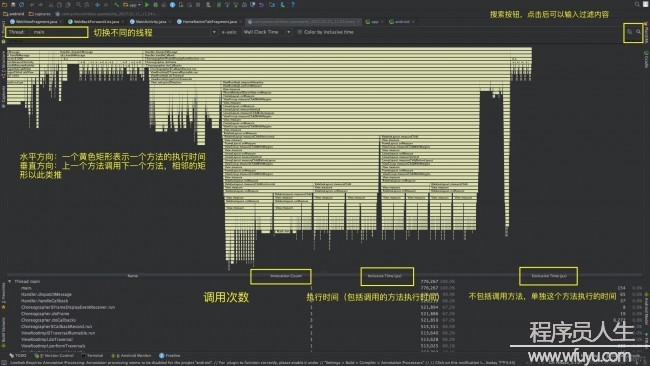The height and width of the screenshot is (366, 650).
Task: Open the Terminal tool window
Action: coord(92,356)
